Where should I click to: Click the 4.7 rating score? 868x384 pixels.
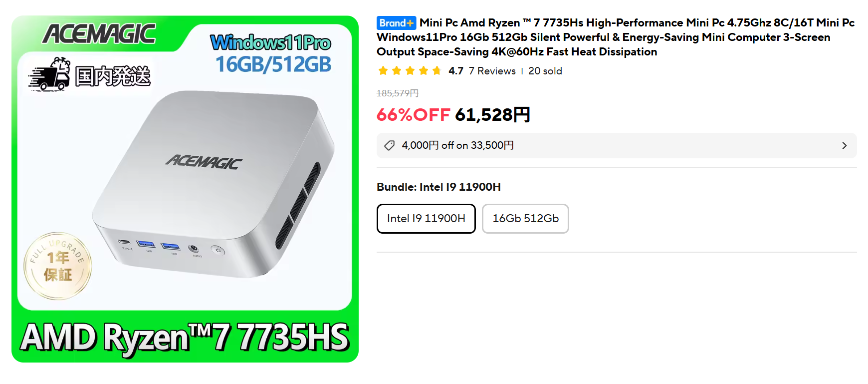tap(456, 71)
